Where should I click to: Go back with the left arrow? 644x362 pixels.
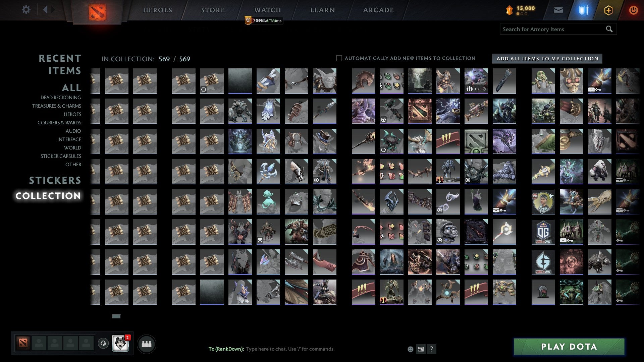click(45, 10)
